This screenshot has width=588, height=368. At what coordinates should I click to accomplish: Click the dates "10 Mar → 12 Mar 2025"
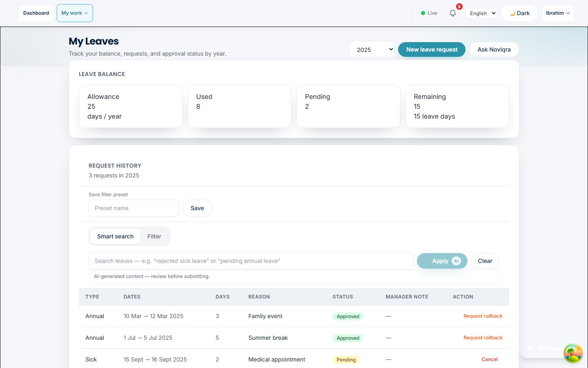154,316
